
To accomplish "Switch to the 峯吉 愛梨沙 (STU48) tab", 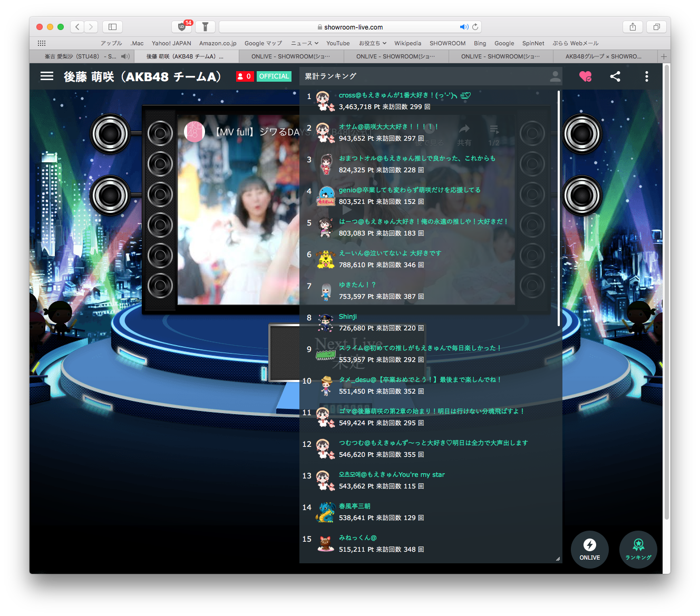I will [81, 56].
